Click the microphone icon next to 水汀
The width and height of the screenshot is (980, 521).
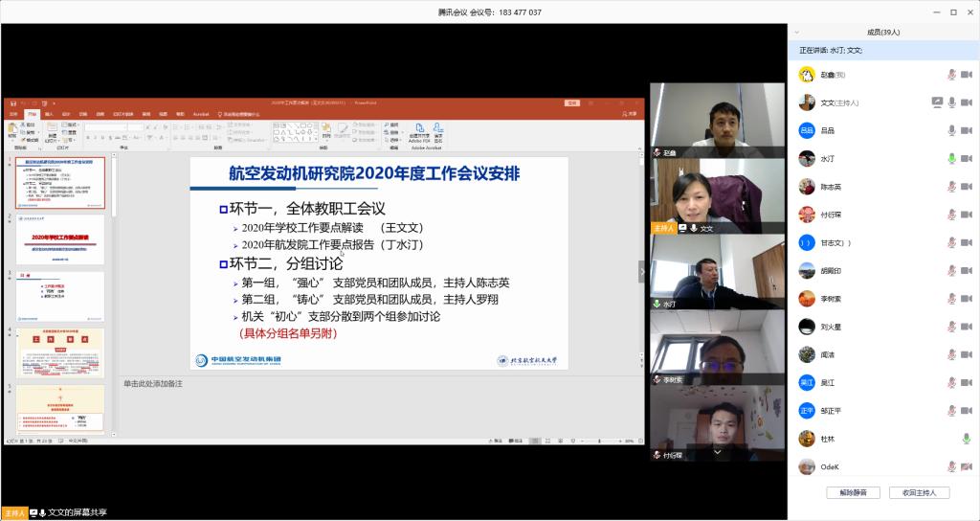(x=951, y=158)
